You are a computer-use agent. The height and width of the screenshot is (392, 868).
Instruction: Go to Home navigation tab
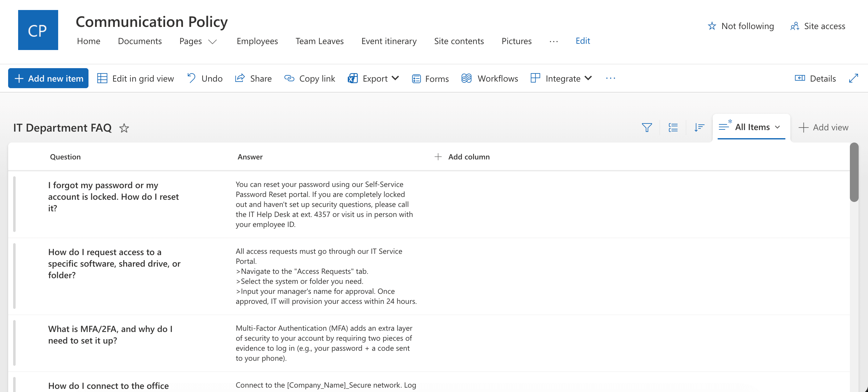(x=88, y=41)
